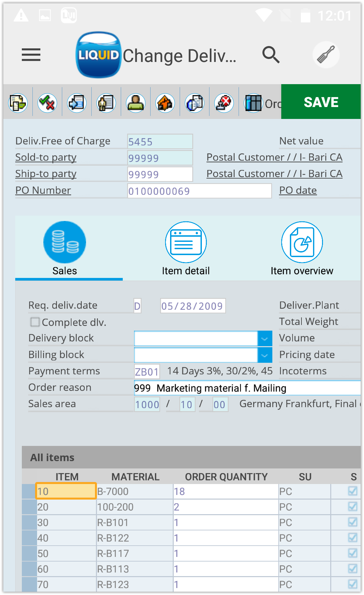Open the Sold-to party link

click(x=46, y=157)
